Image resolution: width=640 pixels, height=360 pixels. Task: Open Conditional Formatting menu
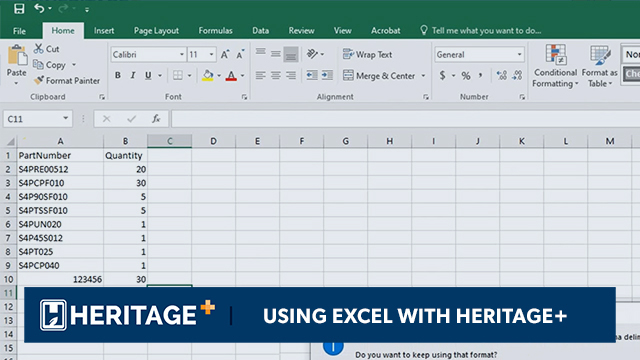pos(555,66)
